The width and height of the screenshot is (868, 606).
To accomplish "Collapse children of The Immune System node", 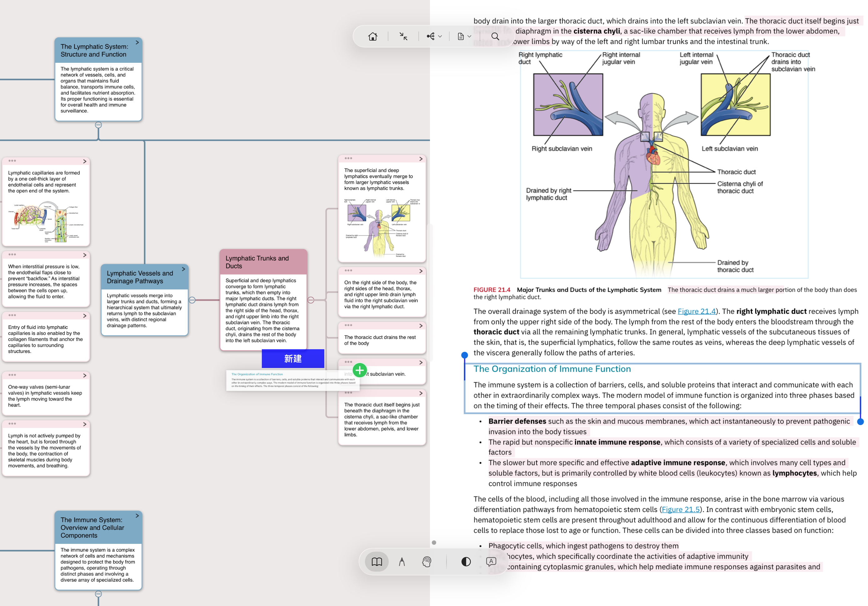I will pos(98,594).
